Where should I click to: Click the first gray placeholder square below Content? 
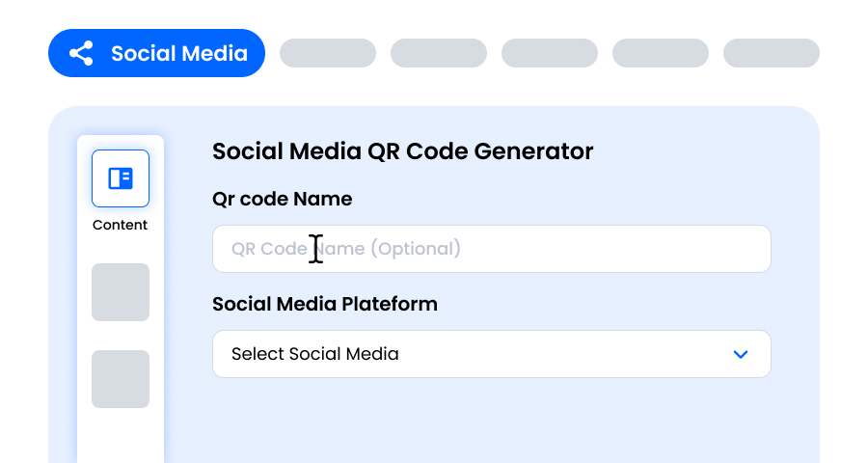click(121, 291)
